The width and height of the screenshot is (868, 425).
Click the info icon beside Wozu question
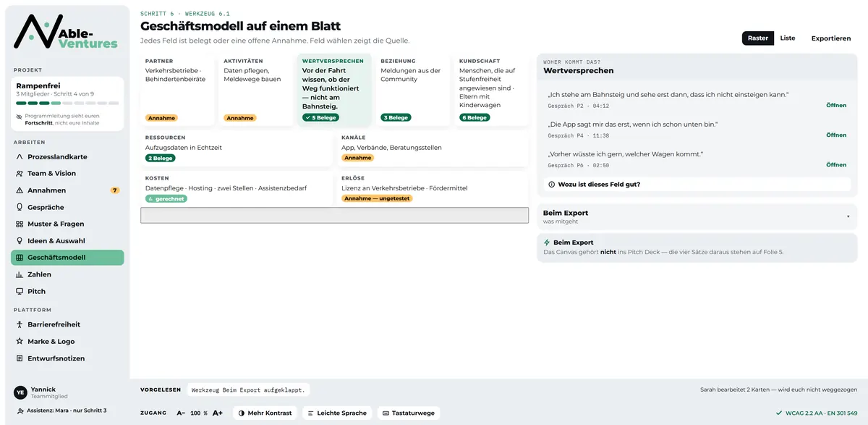click(x=552, y=185)
